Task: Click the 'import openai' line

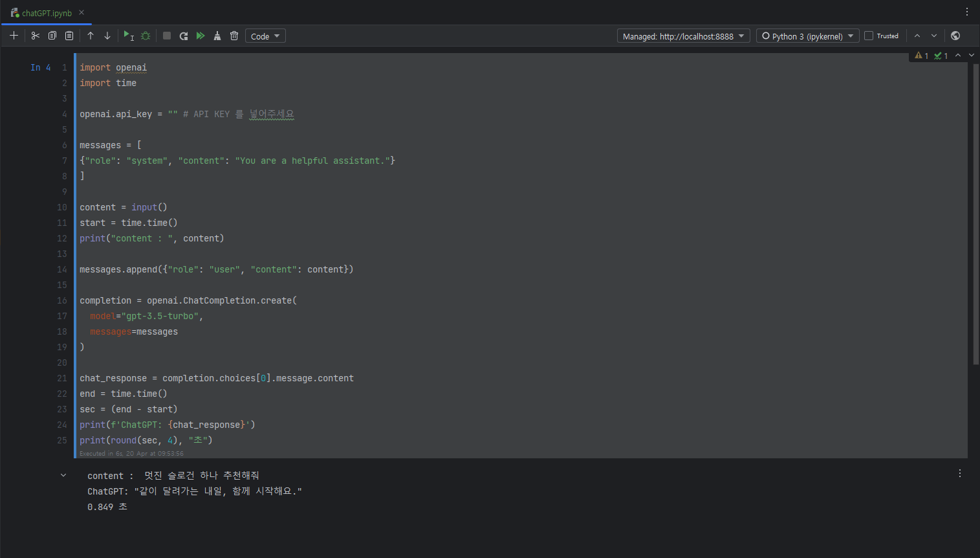Action: click(113, 67)
